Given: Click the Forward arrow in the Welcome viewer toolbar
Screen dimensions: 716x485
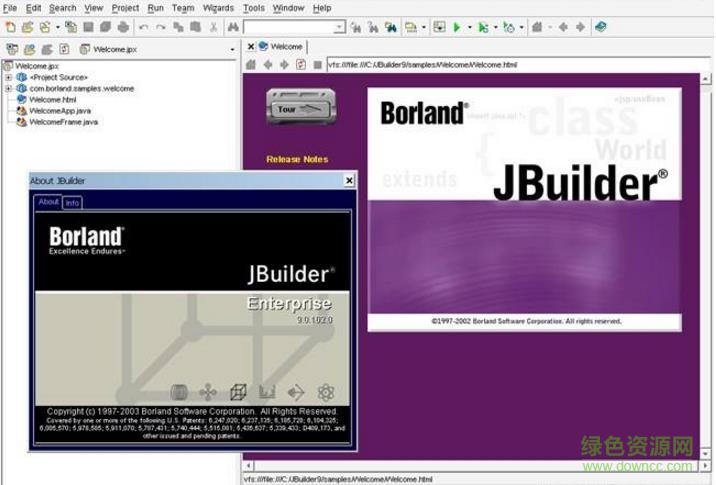Looking at the screenshot, I should [284, 65].
